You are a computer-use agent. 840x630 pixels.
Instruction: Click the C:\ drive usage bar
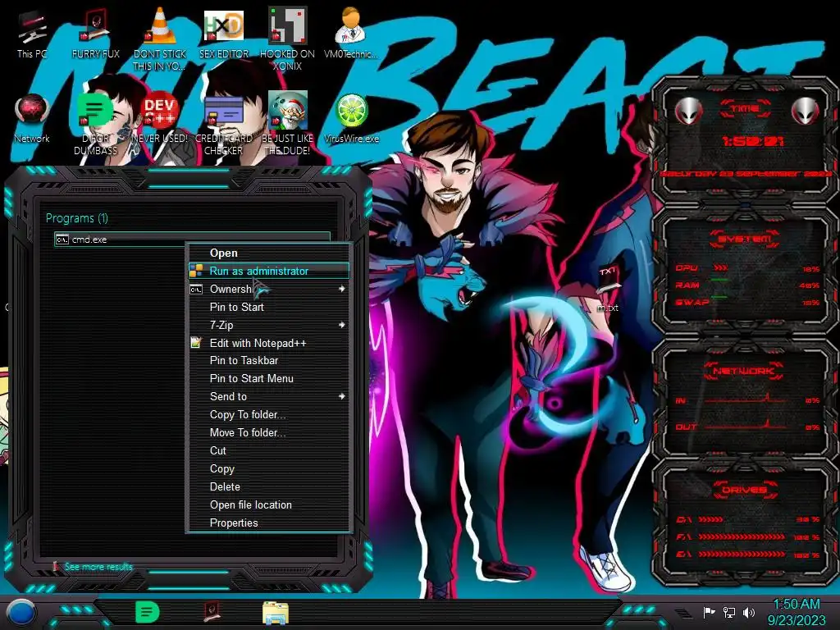[710, 519]
